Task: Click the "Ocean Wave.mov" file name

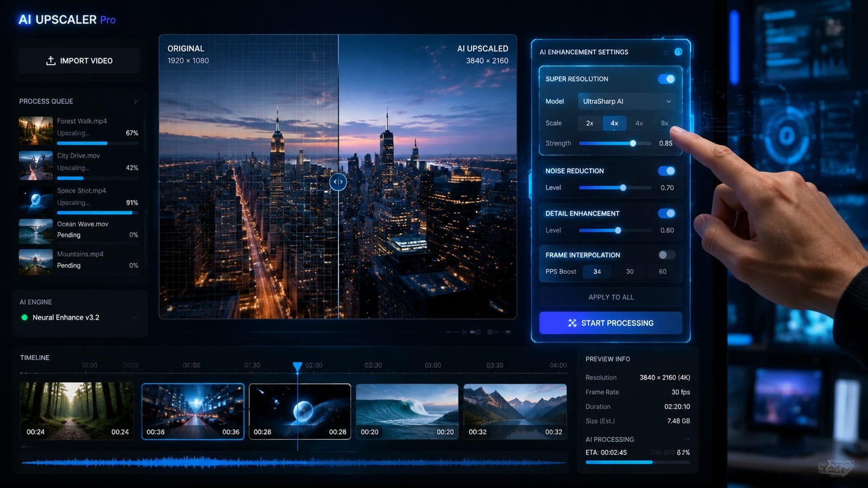Action: [82, 224]
